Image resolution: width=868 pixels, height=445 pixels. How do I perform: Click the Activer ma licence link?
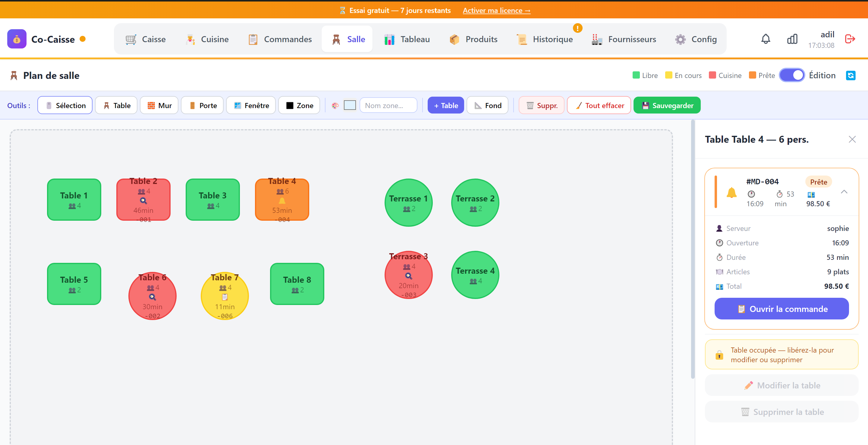496,11
